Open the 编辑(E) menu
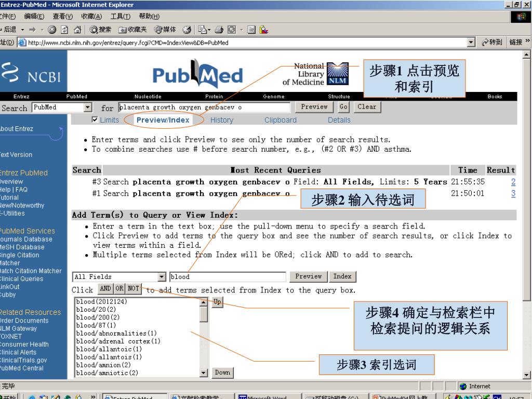The width and height of the screenshot is (532, 399). pyautogui.click(x=34, y=16)
